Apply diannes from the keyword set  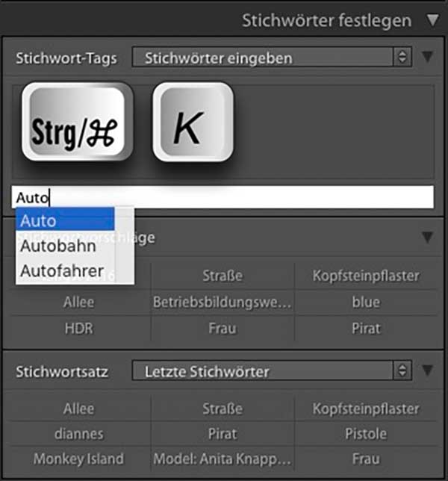tap(79, 434)
